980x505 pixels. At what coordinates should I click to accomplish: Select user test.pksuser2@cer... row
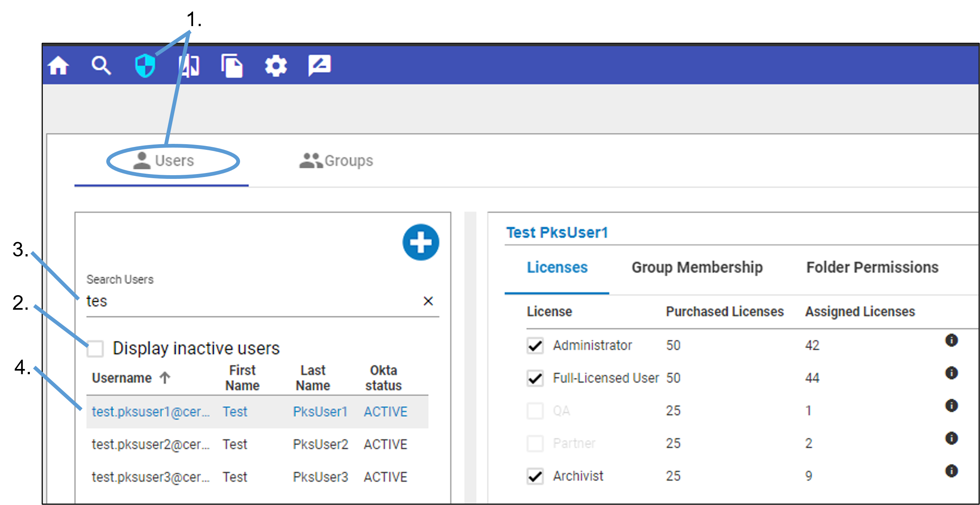point(257,445)
